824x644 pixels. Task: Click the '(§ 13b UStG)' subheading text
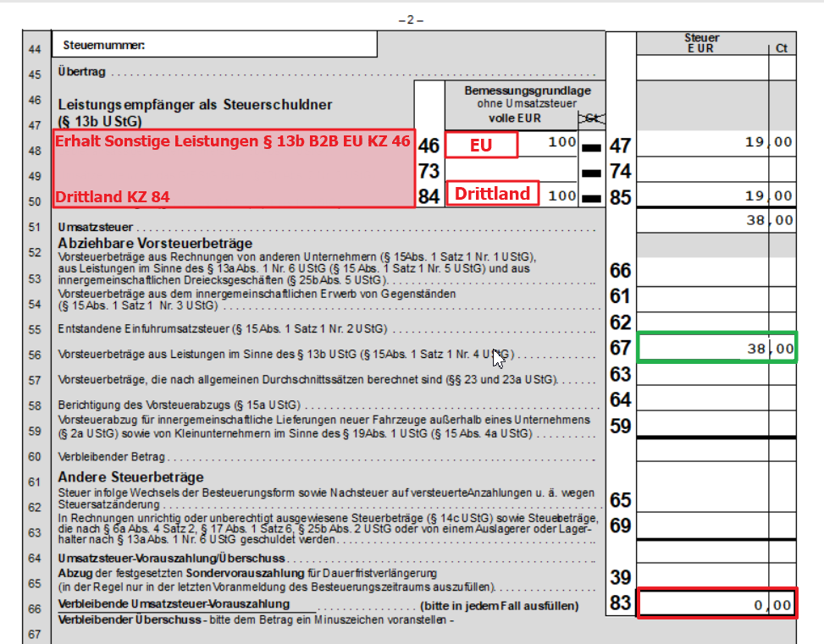click(100, 121)
